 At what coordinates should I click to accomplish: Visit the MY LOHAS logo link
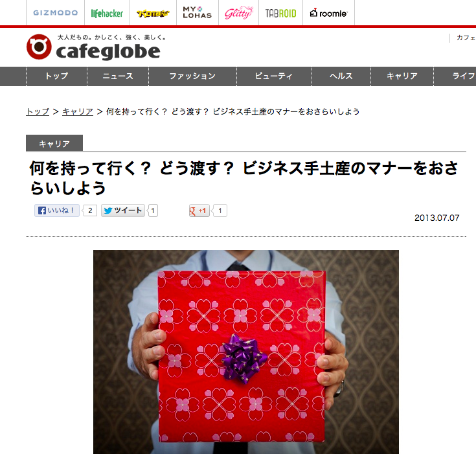pyautogui.click(x=198, y=13)
